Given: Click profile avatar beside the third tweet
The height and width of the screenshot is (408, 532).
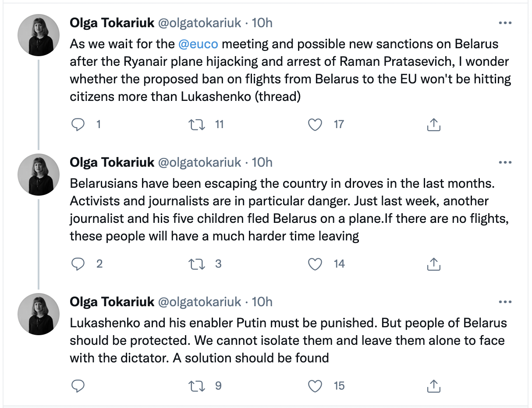Looking at the screenshot, I should [38, 314].
